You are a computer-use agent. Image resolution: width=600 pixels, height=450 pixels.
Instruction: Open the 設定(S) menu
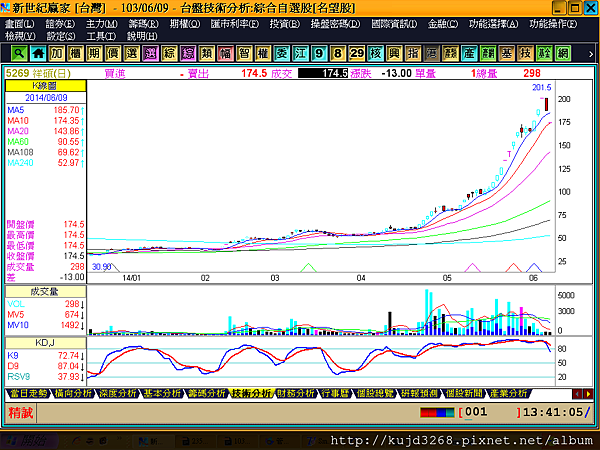[x=61, y=36]
